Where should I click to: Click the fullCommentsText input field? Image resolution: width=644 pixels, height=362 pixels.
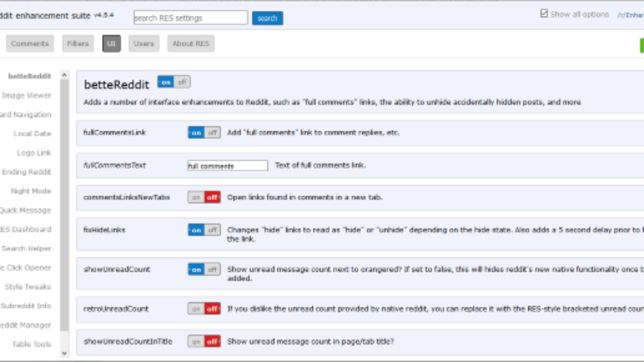(x=228, y=166)
